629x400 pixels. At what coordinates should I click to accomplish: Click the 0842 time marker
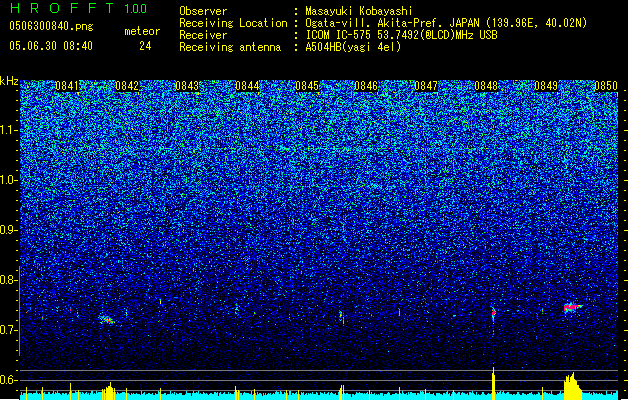coord(127,86)
